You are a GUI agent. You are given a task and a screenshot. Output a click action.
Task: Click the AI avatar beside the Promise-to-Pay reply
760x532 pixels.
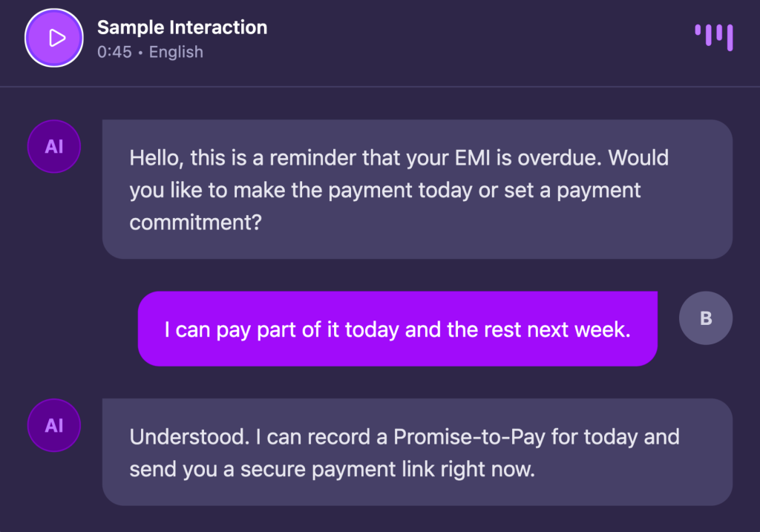[x=54, y=426]
